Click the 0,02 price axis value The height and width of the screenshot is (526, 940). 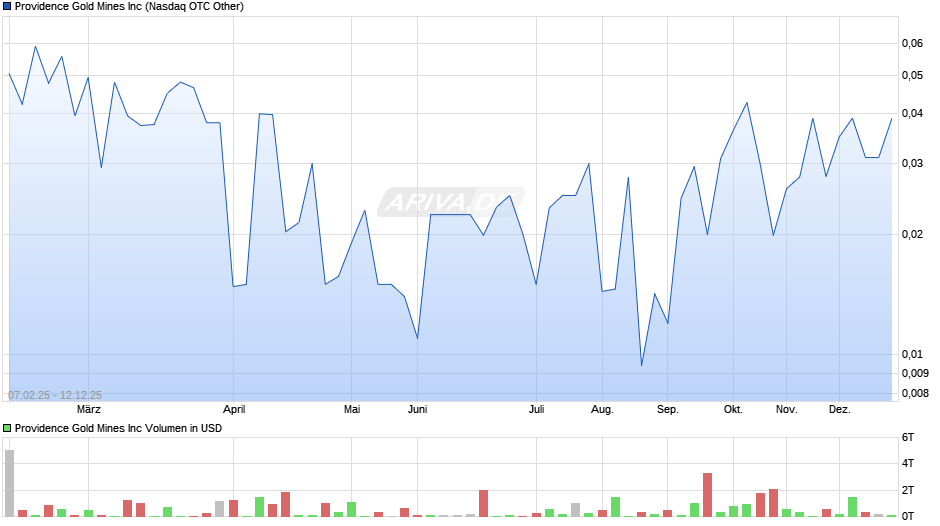click(x=912, y=234)
